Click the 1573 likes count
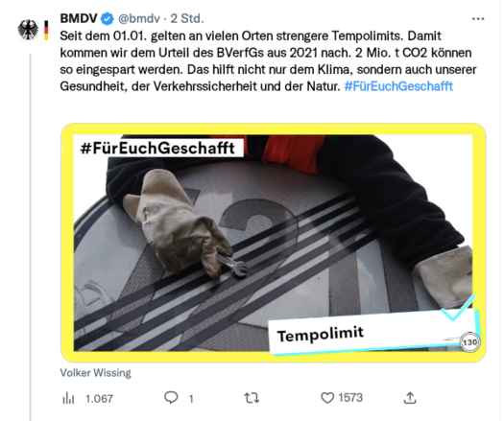504x421 pixels. click(x=350, y=398)
